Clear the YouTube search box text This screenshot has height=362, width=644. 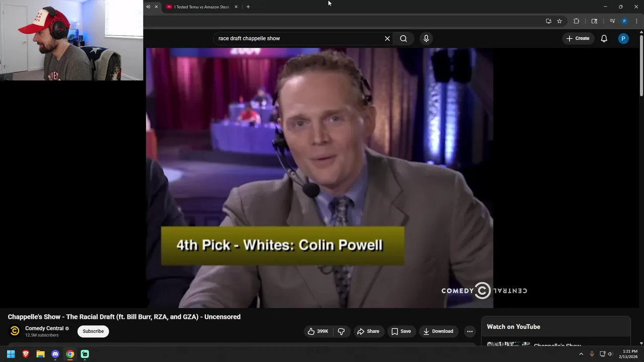387,38
